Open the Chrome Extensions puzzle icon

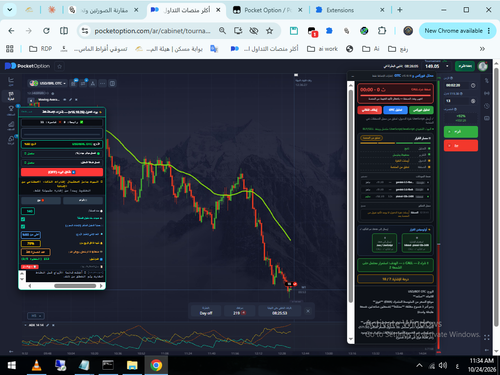click(382, 31)
